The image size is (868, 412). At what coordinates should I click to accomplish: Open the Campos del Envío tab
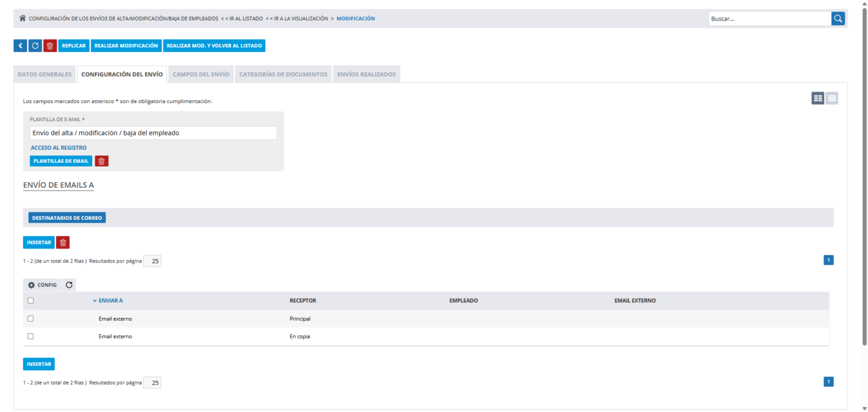201,74
